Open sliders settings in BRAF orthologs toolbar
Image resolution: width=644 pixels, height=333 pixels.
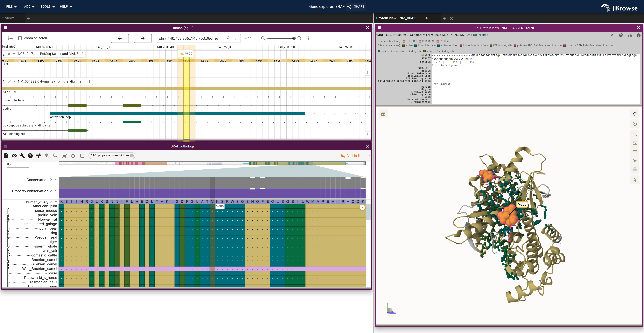(x=38, y=156)
